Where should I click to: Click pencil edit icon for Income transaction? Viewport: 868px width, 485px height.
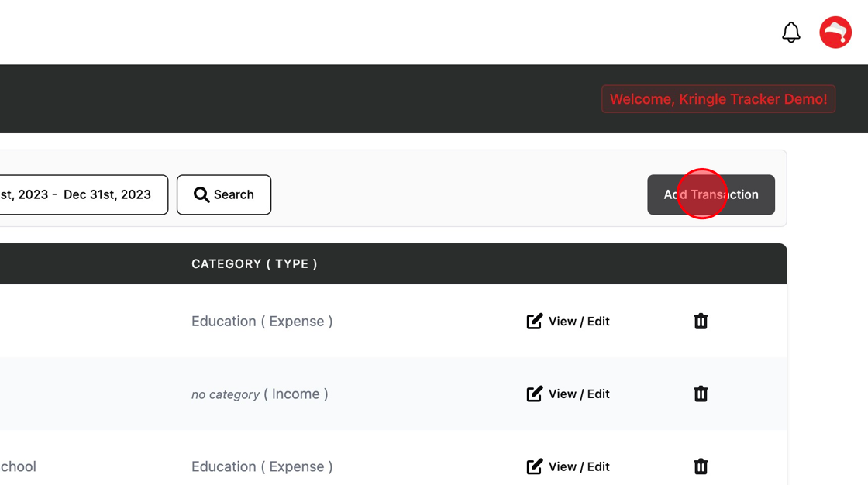pyautogui.click(x=535, y=394)
